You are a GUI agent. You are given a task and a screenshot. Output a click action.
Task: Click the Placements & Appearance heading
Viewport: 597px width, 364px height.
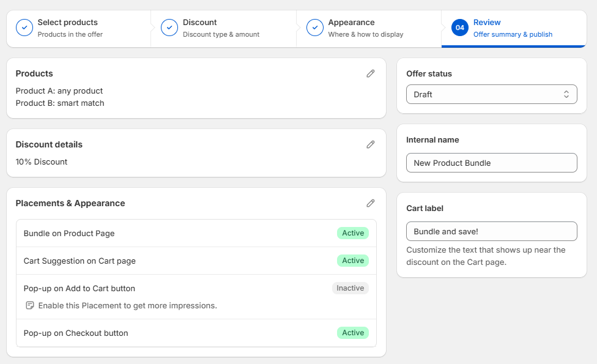point(70,203)
